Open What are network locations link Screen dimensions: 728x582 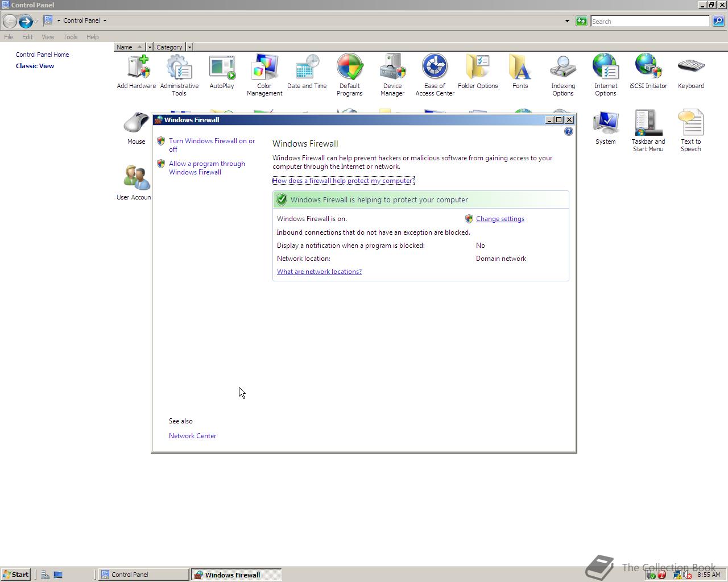pos(319,272)
